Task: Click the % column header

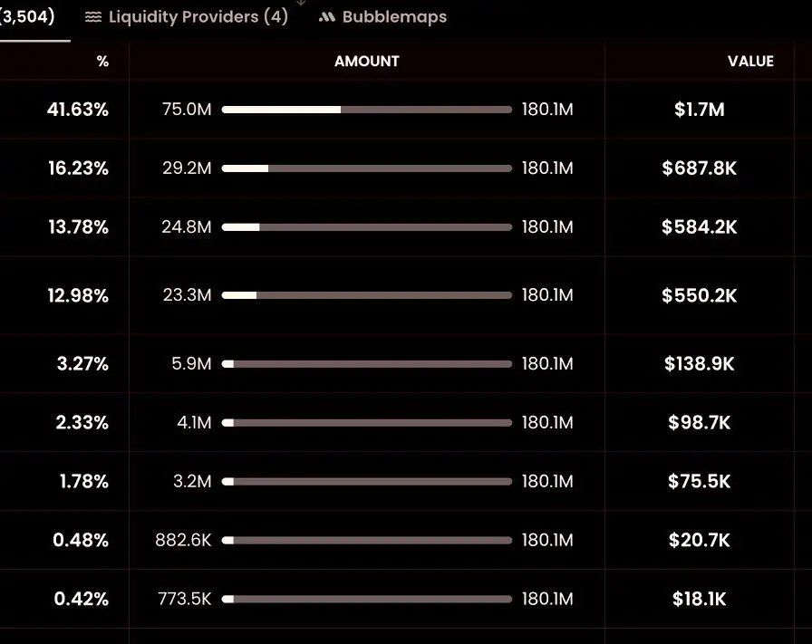Action: coord(102,61)
